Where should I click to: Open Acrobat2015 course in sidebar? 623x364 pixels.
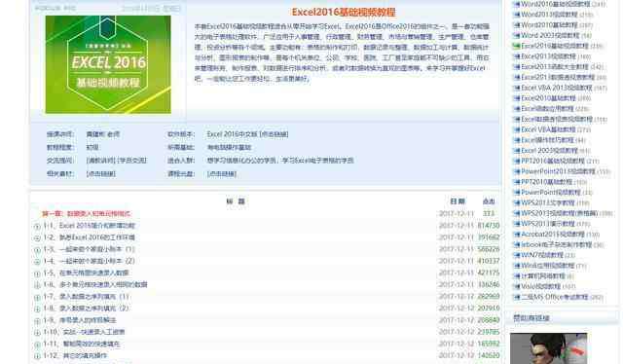553,234
